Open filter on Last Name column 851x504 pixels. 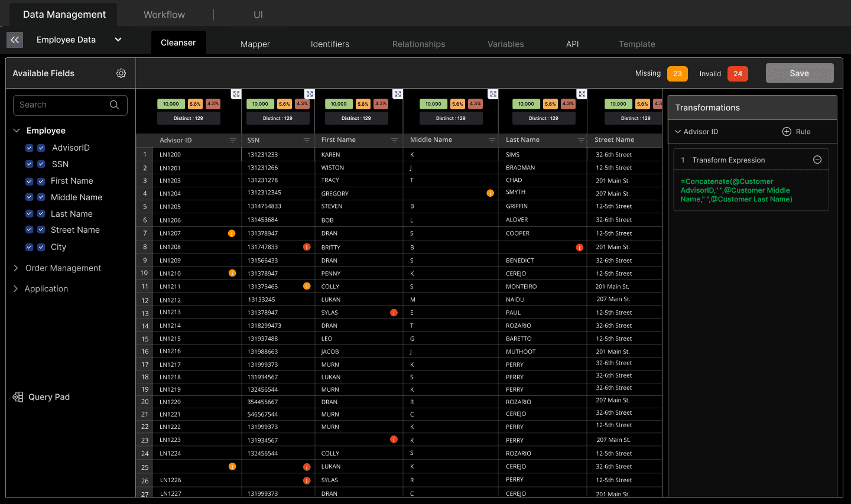tap(581, 140)
